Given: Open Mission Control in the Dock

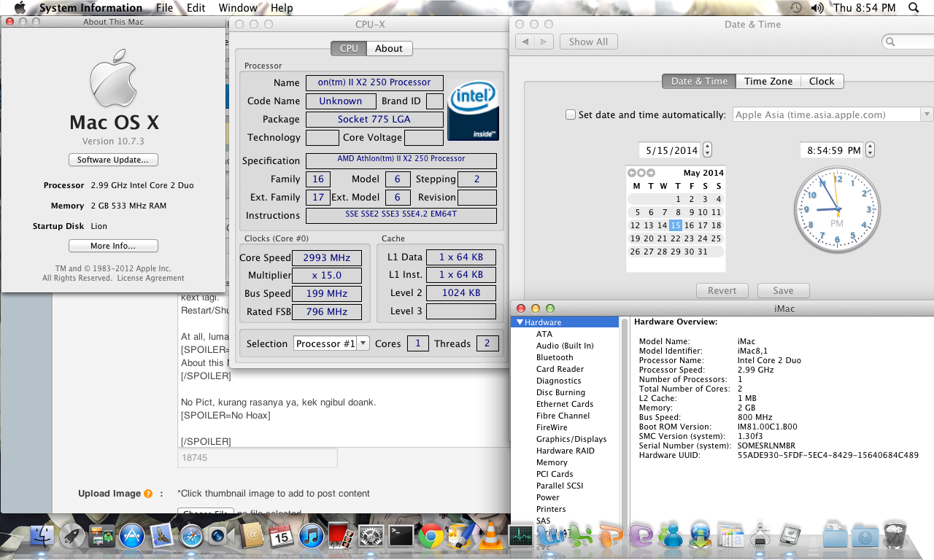Looking at the screenshot, I should point(102,537).
